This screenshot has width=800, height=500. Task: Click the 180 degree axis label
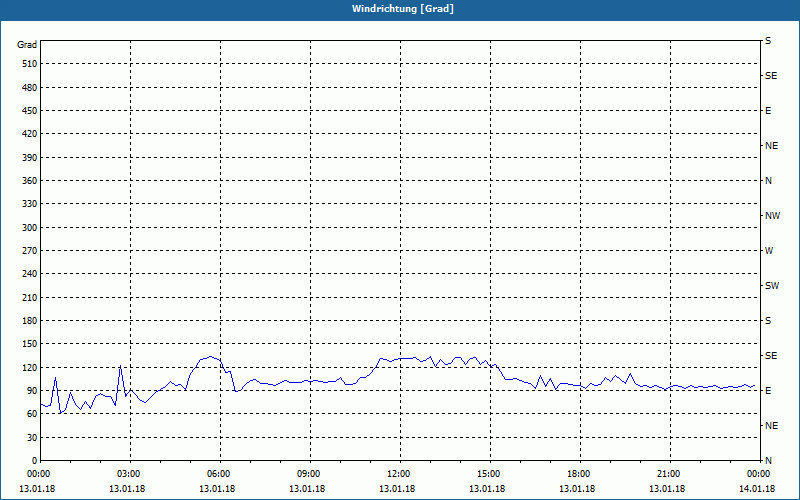(29, 321)
